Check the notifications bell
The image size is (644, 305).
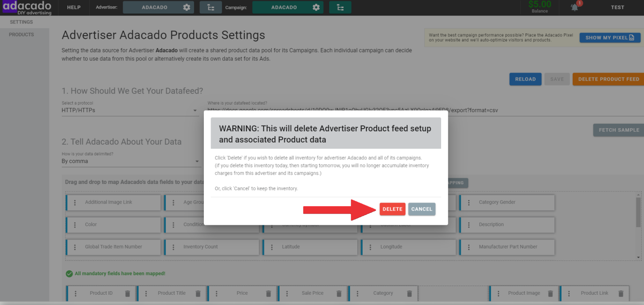575,8
